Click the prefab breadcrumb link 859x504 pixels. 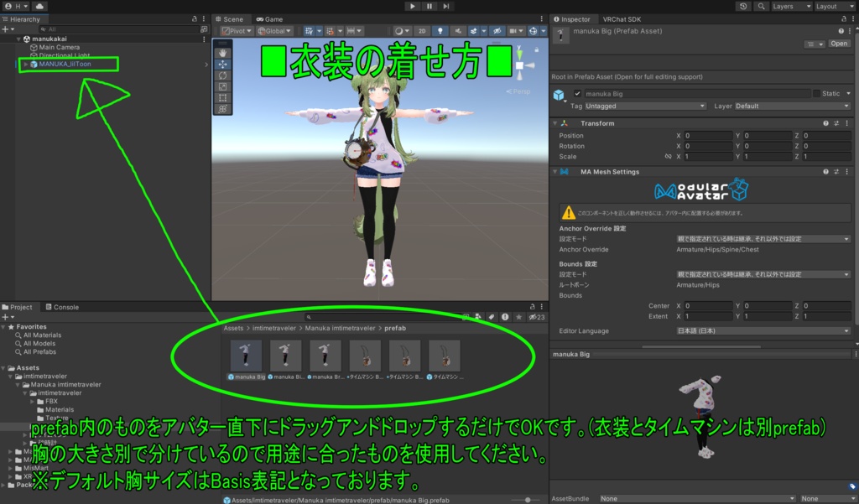(395, 328)
